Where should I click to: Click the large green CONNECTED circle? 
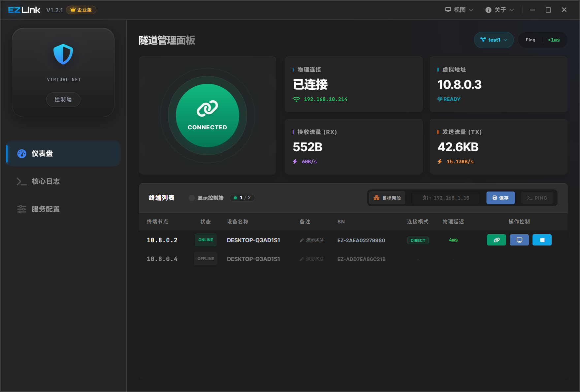point(207,115)
